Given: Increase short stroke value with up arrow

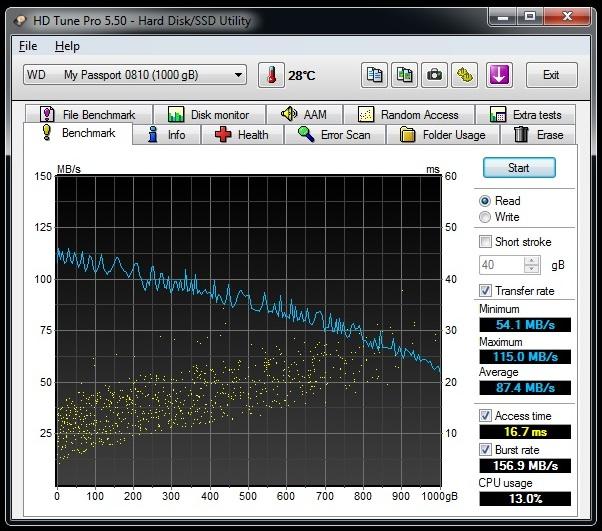Looking at the screenshot, I should coord(532,261).
